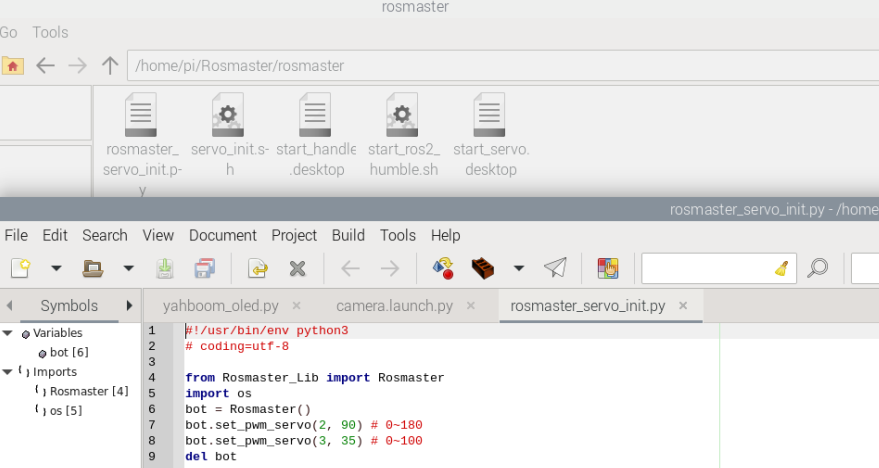Screen dimensions: 879x468
Task: Click the open file icon in toolbar
Action: pos(93,268)
